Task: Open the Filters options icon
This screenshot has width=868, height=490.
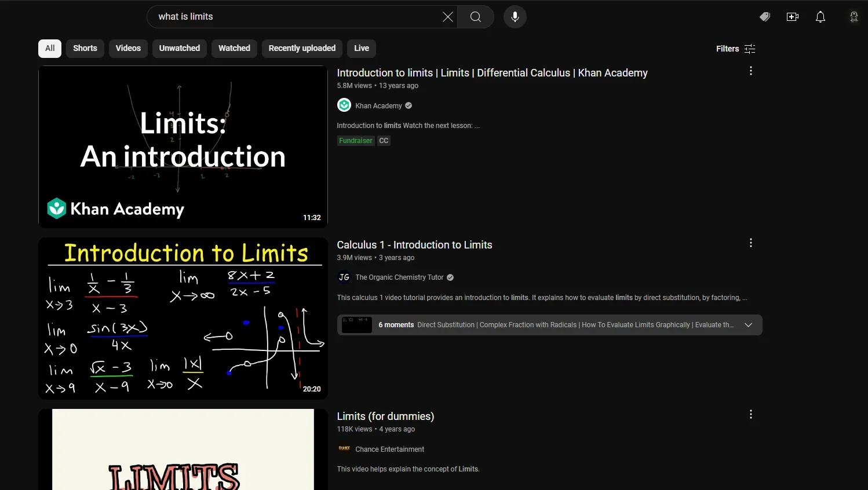Action: (x=750, y=49)
